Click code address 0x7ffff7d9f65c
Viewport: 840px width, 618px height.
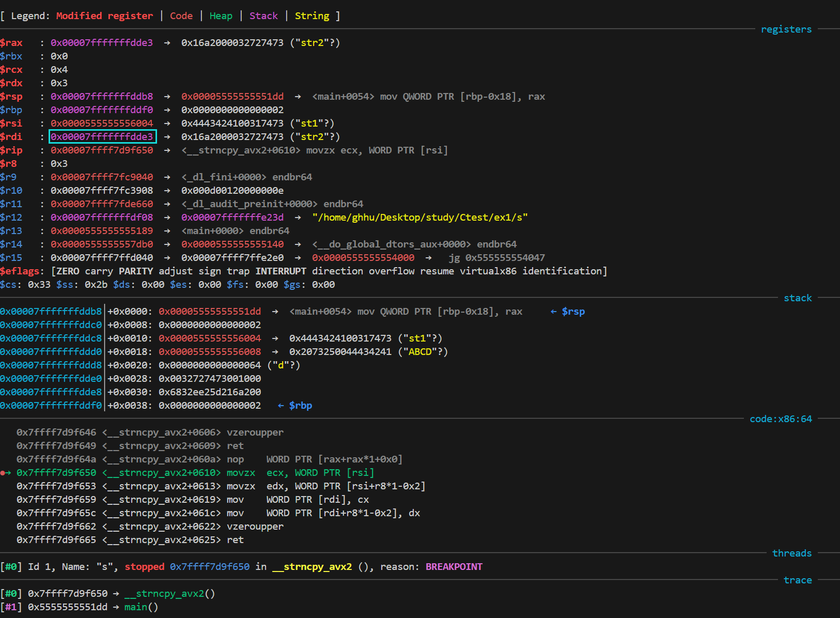56,513
